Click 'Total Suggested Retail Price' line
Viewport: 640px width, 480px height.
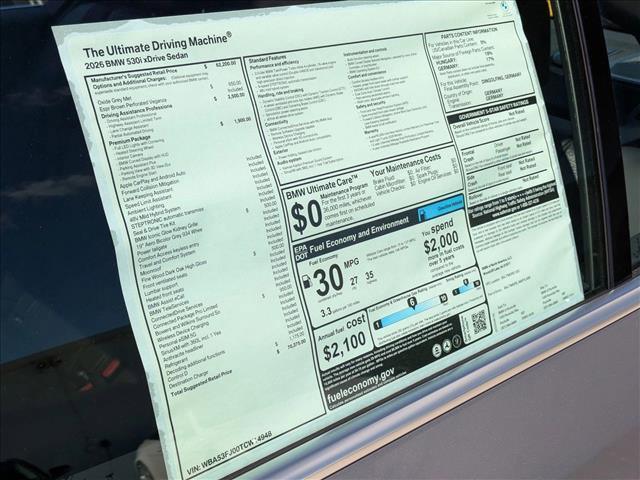202,383
